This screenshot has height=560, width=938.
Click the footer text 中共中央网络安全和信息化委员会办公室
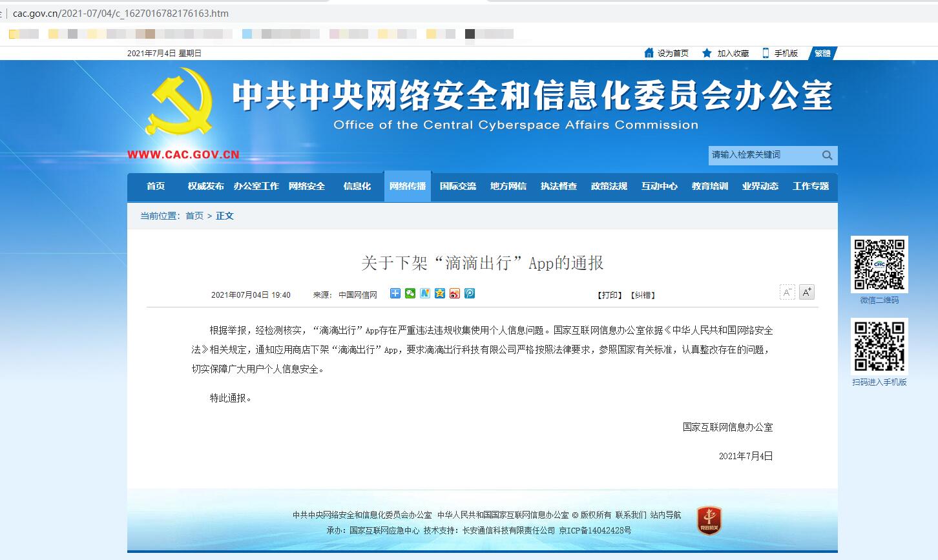tap(362, 515)
